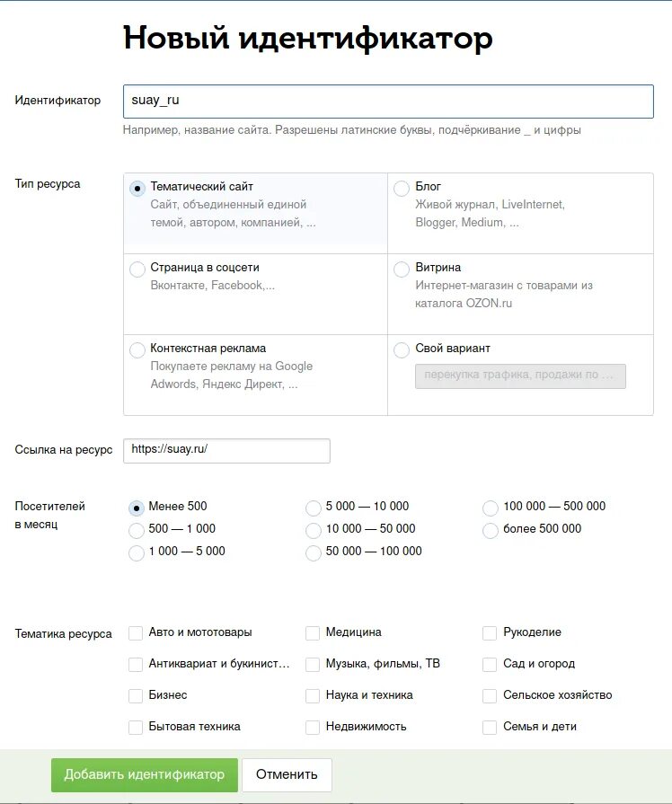The width and height of the screenshot is (672, 804).
Task: Check the Авто и мототовары checkbox
Action: pyautogui.click(x=136, y=633)
